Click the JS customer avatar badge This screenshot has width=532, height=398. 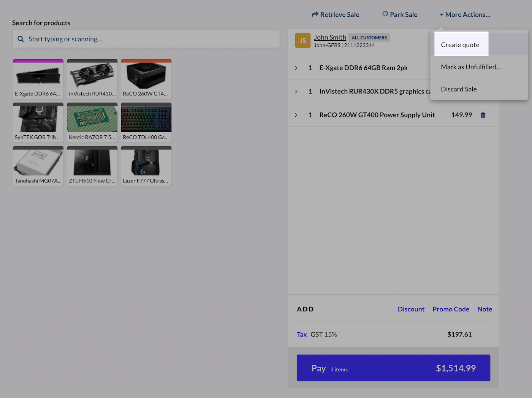pyautogui.click(x=302, y=40)
